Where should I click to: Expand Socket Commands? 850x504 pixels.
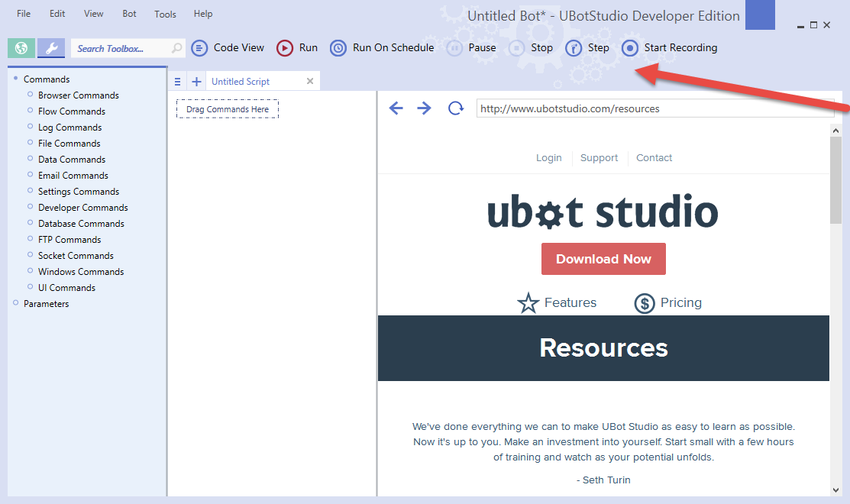pyautogui.click(x=31, y=255)
